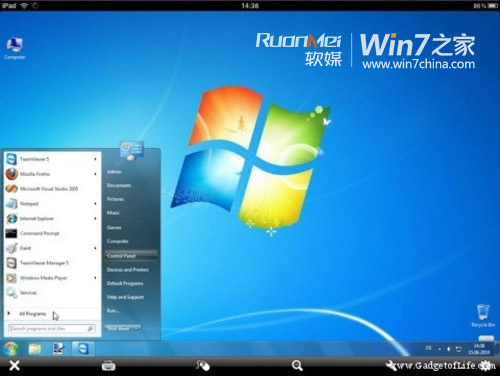Screen dimensions: 500x376
Task: Open Control Panel
Action: click(x=131, y=256)
